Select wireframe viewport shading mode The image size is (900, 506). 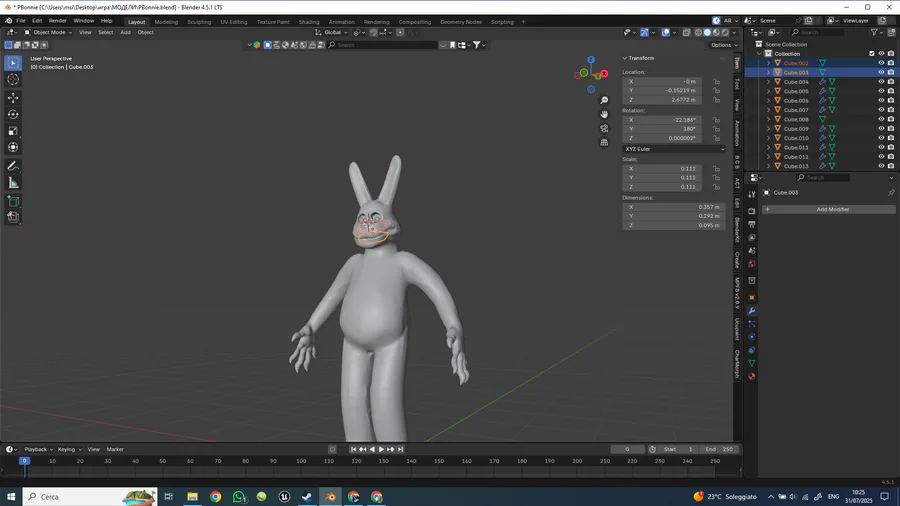[698, 33]
